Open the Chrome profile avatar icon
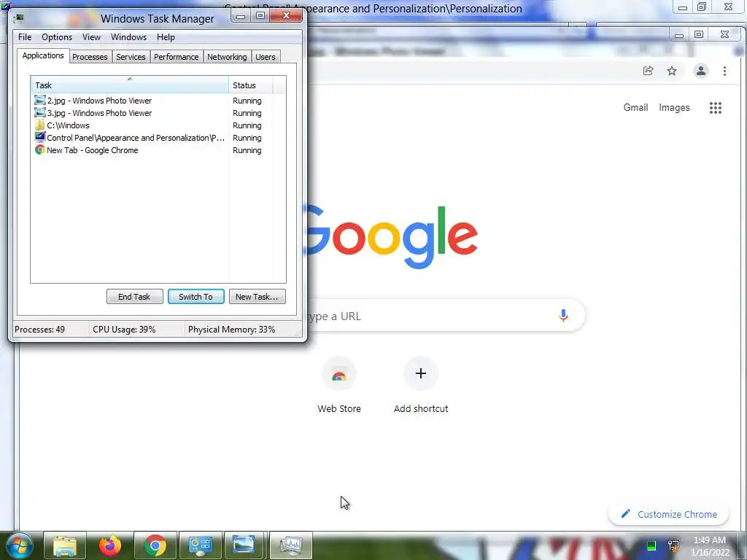The image size is (747, 560). point(701,71)
